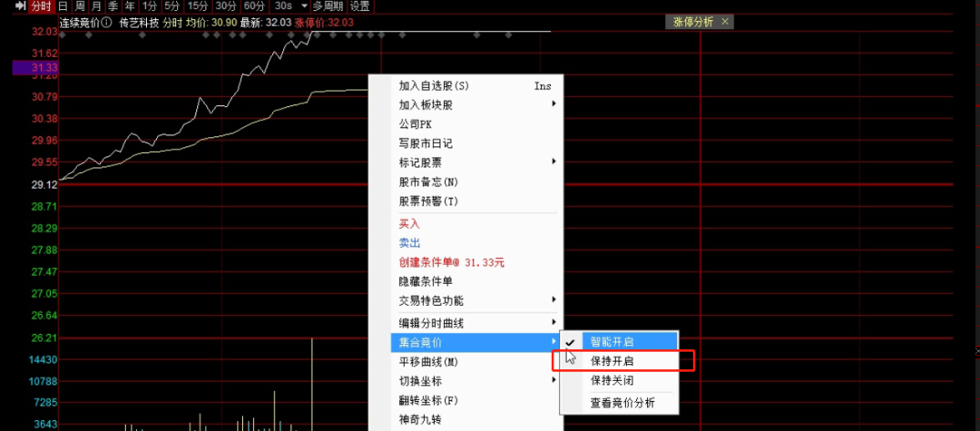Click the 26.21 price axis value
This screenshot has height=431, width=980.
tap(44, 338)
